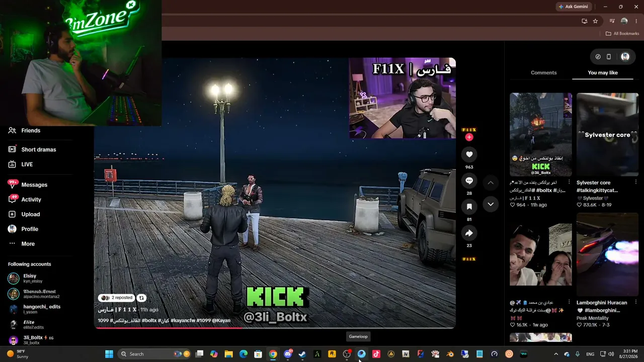
Task: Open the Windows Start menu
Action: (109, 354)
